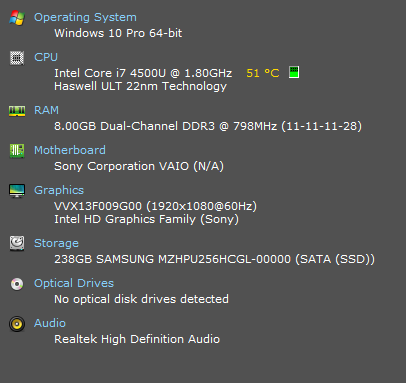Click the Audio speaker icon
Screen dimensions: 406x383
click(17, 324)
